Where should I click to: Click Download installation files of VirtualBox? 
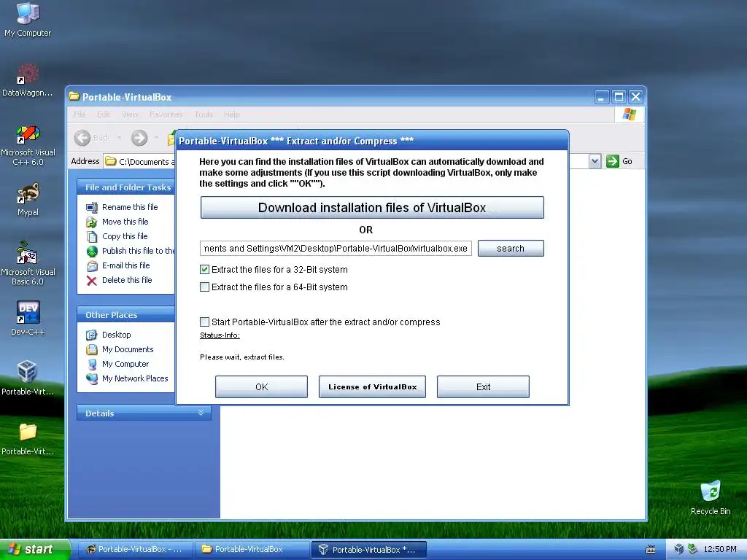pyautogui.click(x=372, y=208)
